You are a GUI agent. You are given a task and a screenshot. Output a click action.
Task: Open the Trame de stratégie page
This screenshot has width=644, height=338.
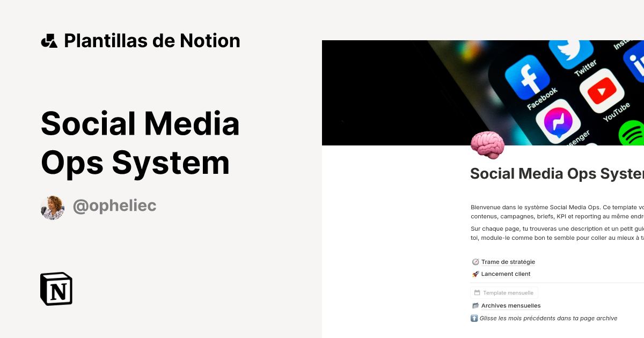508,262
